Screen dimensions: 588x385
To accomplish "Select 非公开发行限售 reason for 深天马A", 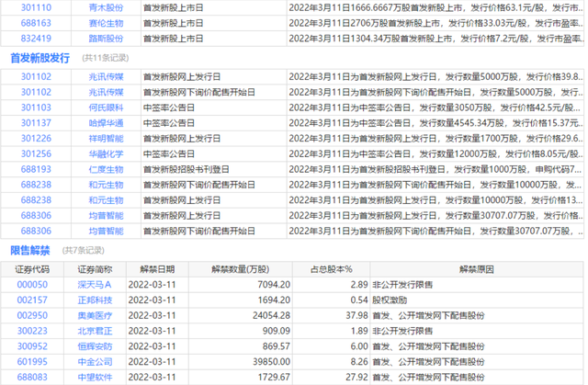I will coord(477,285).
